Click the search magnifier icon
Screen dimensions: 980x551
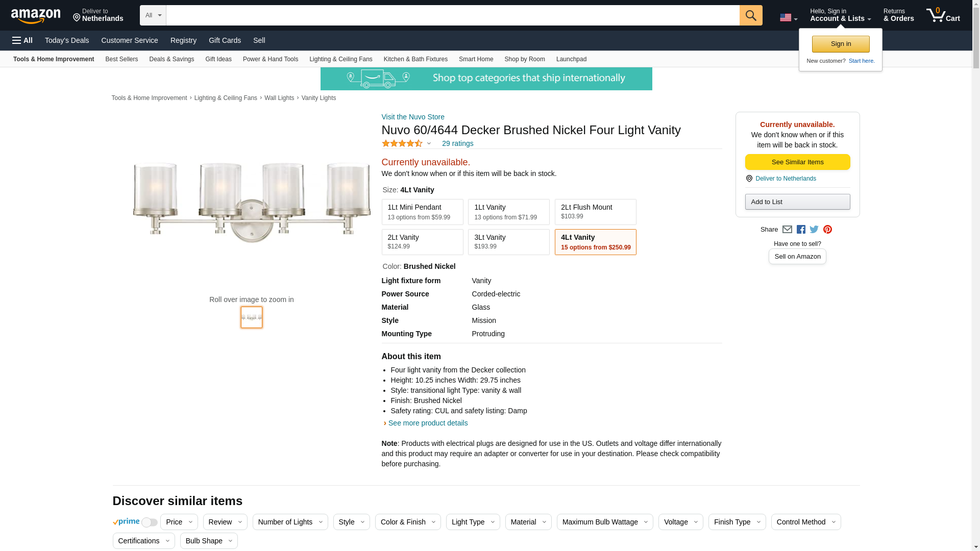(x=750, y=15)
